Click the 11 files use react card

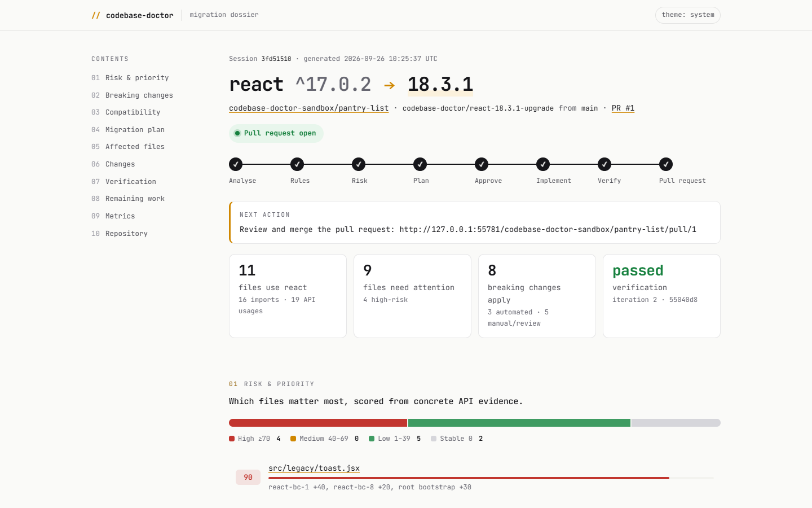point(288,296)
